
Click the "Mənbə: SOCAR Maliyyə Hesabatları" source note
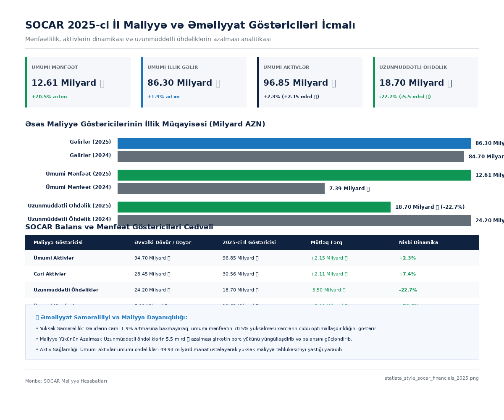point(66,381)
